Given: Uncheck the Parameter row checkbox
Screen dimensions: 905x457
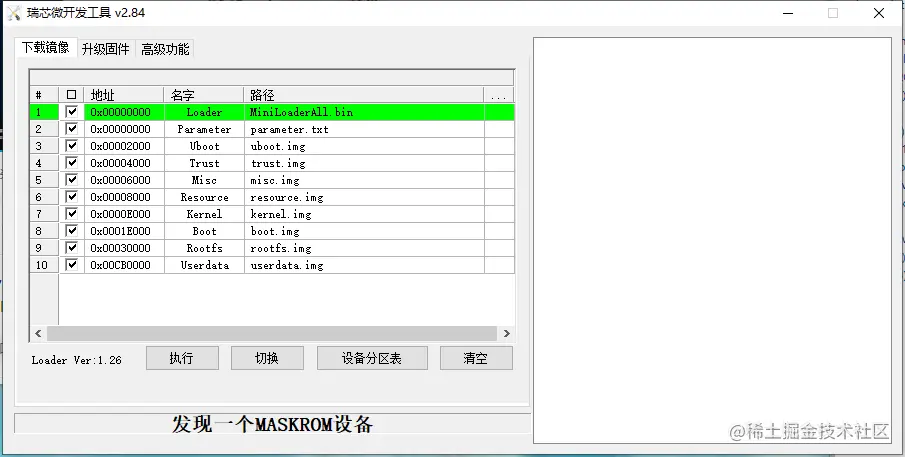Looking at the screenshot, I should (72, 129).
